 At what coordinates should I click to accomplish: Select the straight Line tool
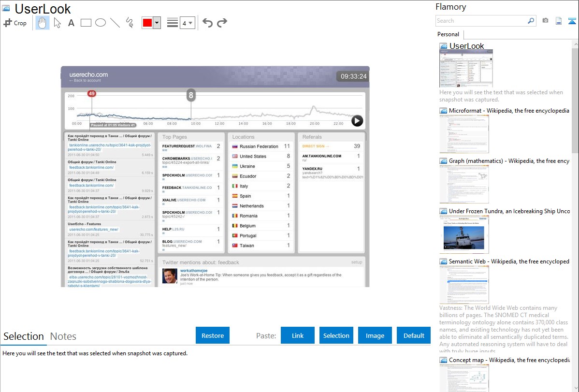point(115,23)
